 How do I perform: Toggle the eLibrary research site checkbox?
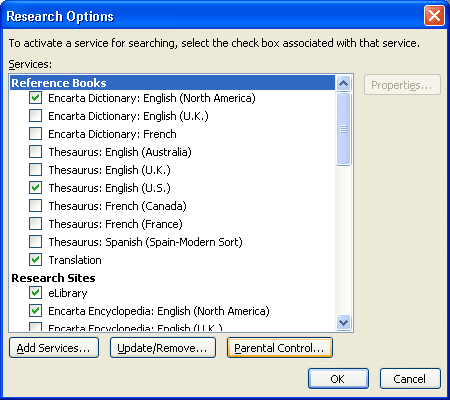click(35, 293)
